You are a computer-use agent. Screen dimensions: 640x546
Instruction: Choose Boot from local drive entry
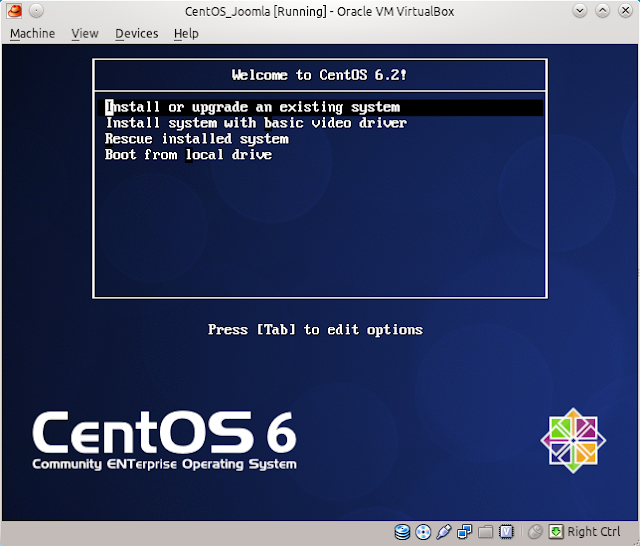[x=188, y=155]
